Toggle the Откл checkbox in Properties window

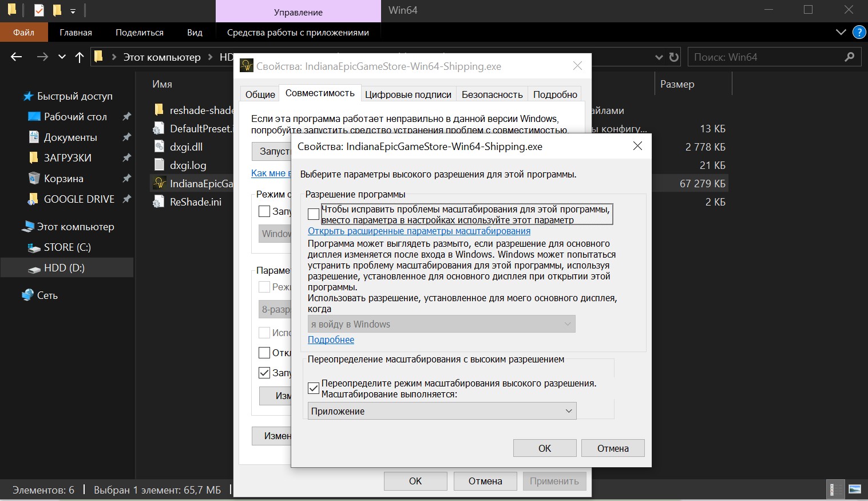[x=264, y=353]
